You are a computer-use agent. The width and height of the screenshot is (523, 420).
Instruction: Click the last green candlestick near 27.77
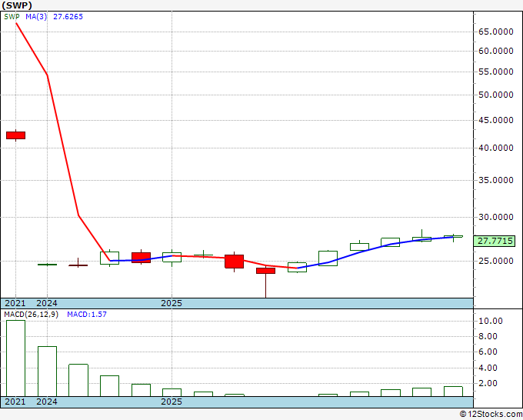pyautogui.click(x=453, y=236)
